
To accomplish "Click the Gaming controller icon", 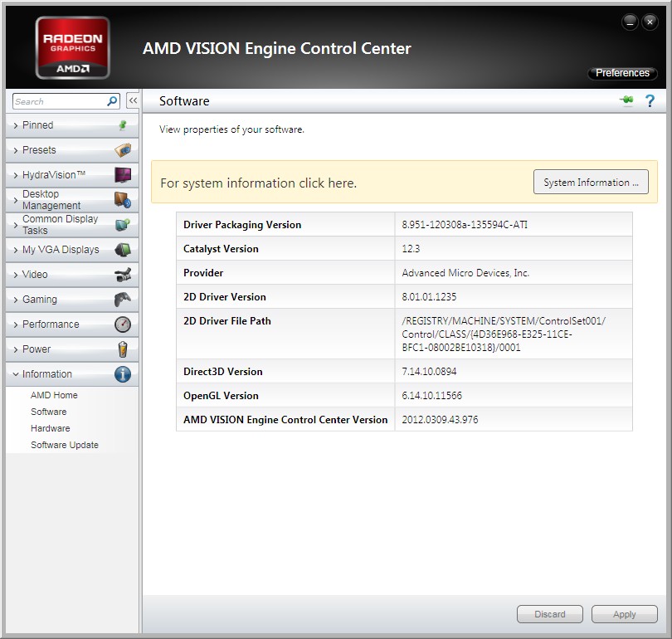I will (x=123, y=299).
